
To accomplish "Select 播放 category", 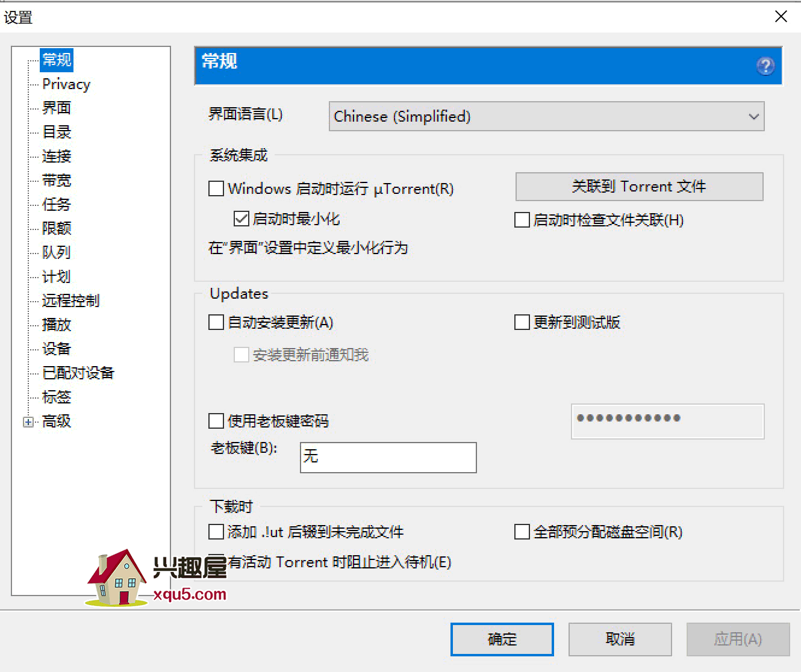I will [x=57, y=325].
